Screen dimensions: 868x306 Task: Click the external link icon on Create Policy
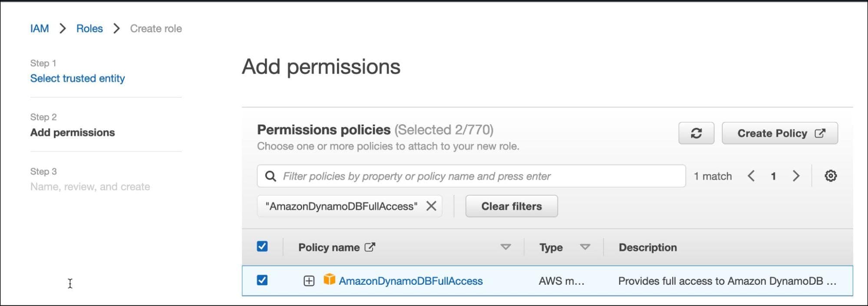(818, 133)
